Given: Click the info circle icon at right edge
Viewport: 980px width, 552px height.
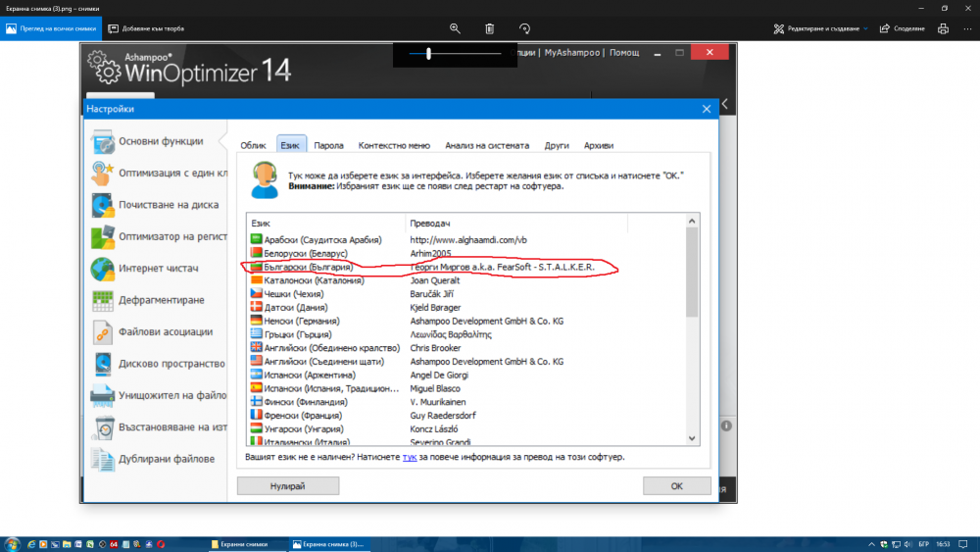Looking at the screenshot, I should pos(726,426).
